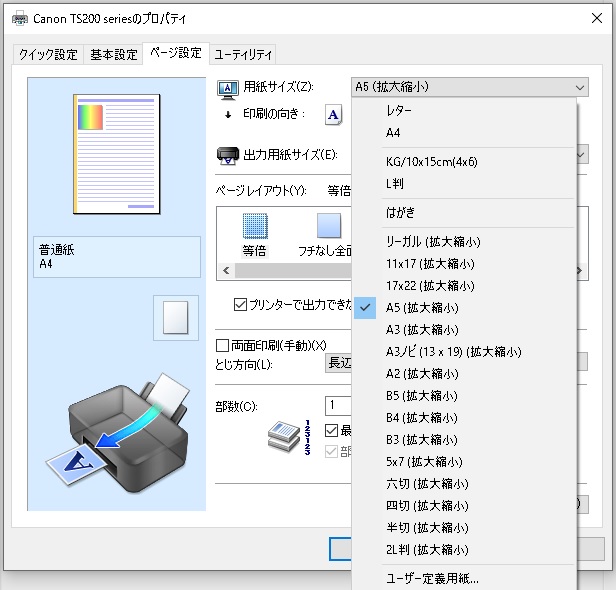Image resolution: width=616 pixels, height=590 pixels.
Task: Choose 17x22 (拡大縮小) option
Action: point(464,286)
